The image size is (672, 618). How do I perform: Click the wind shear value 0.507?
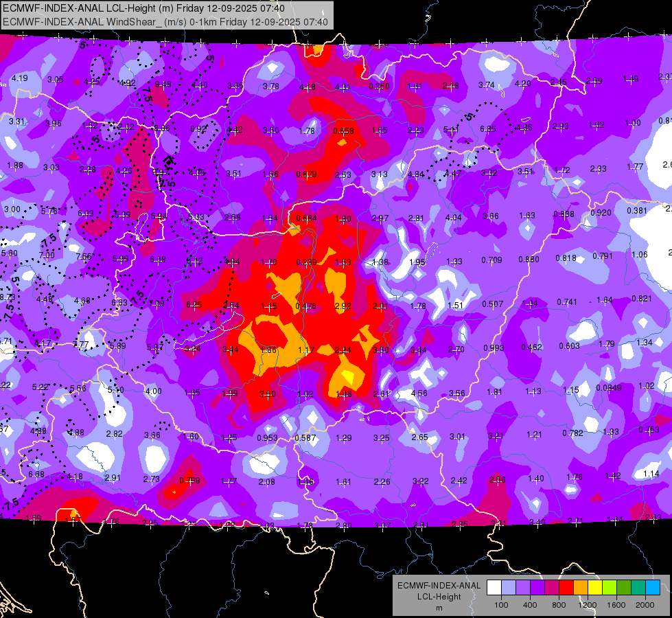click(493, 304)
